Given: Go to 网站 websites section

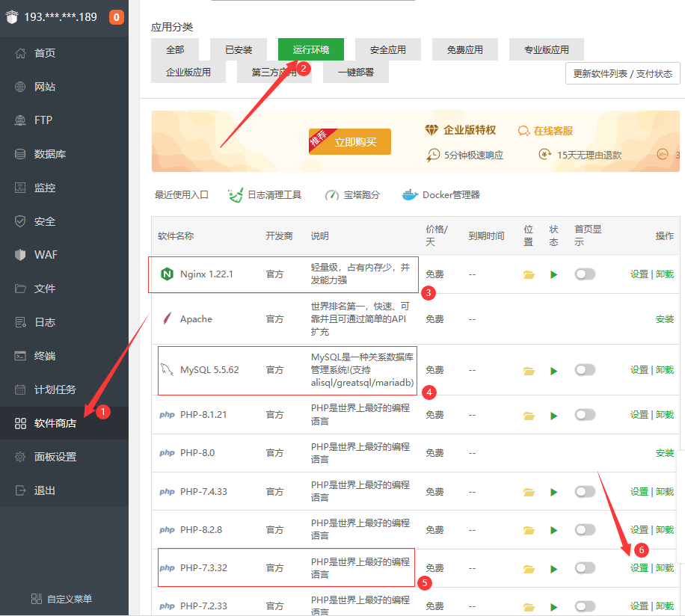Looking at the screenshot, I should click(x=45, y=87).
